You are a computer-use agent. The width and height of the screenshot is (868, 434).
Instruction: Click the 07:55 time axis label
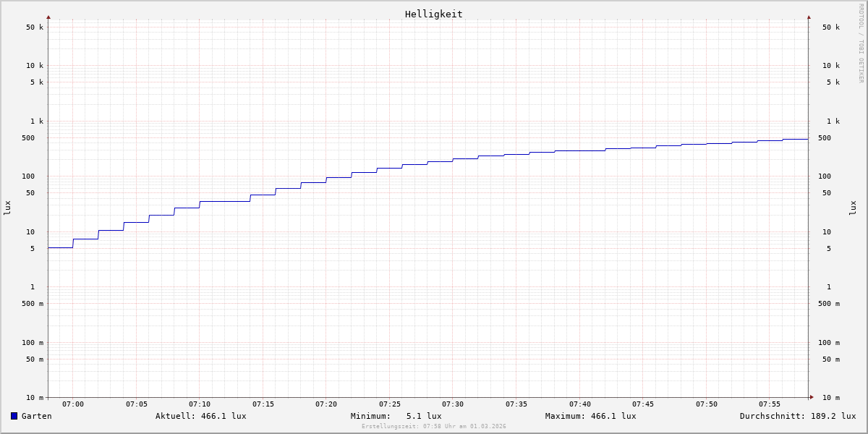(x=770, y=404)
